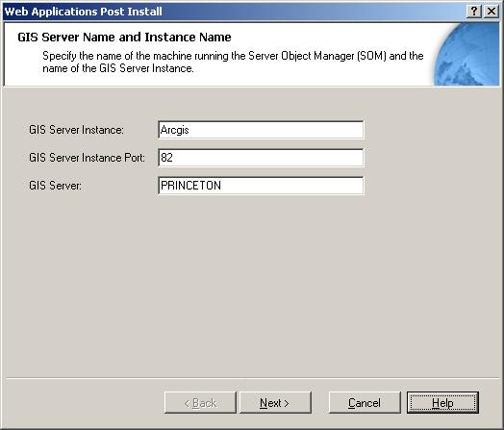Viewport: 504px width, 430px height.
Task: Click the heading GIS Server Name and Instance Name
Action: pyautogui.click(x=124, y=37)
